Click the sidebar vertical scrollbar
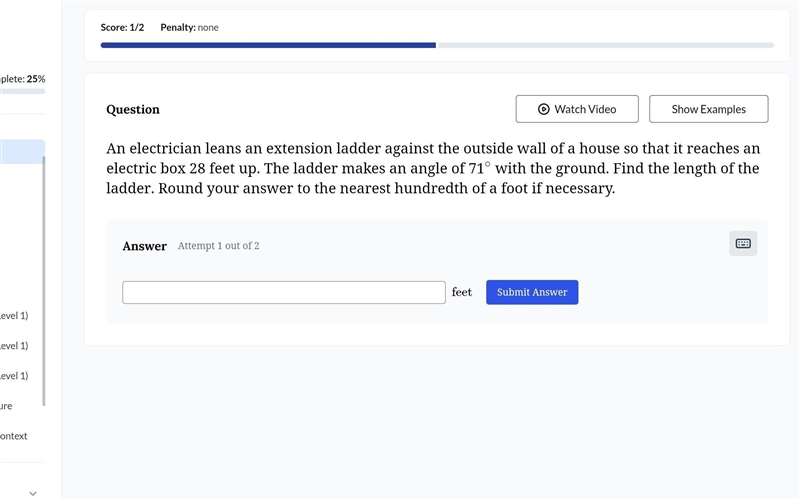This screenshot has width=800, height=500. [44, 281]
